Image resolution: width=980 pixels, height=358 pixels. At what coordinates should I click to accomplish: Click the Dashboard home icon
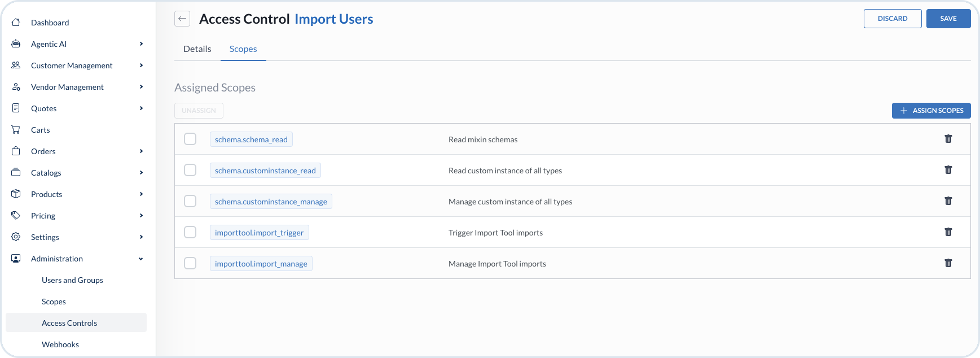[x=16, y=23]
